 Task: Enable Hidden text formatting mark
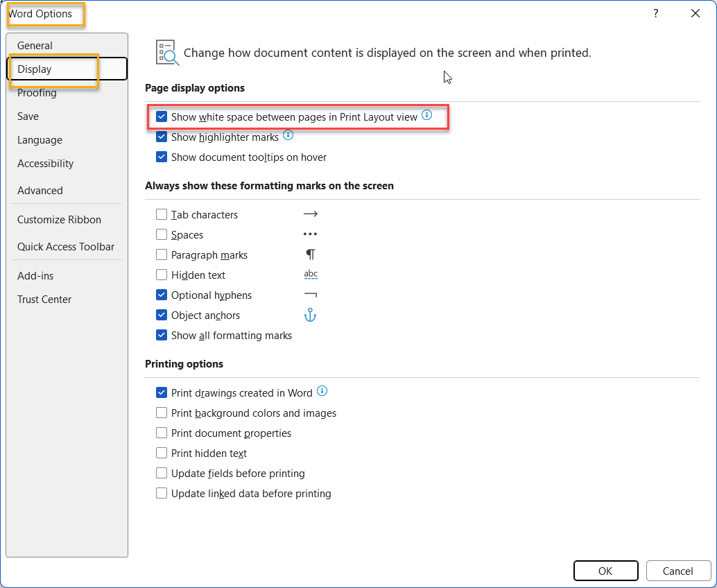point(162,275)
